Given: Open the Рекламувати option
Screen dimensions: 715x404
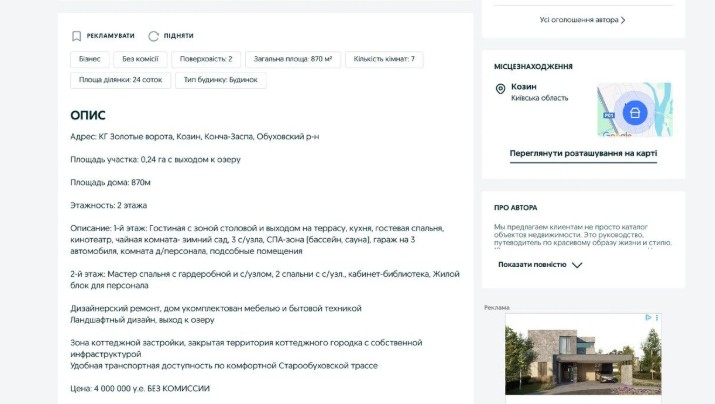Looking at the screenshot, I should 110,36.
